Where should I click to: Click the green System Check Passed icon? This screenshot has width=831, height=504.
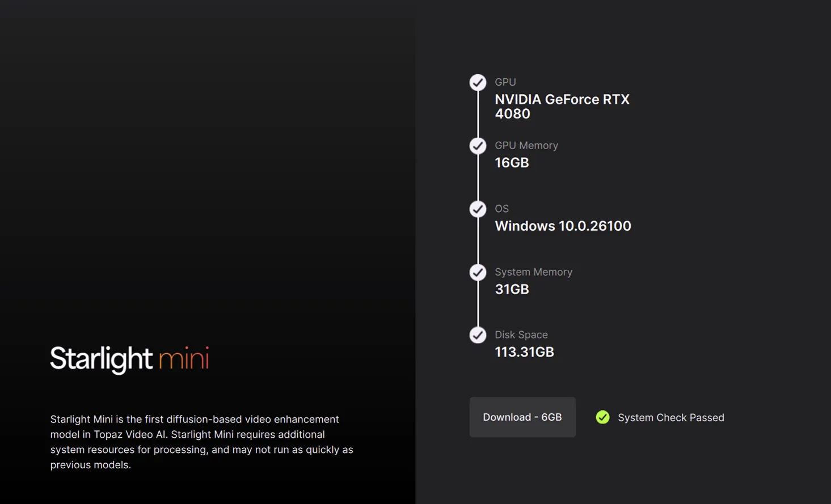(602, 417)
